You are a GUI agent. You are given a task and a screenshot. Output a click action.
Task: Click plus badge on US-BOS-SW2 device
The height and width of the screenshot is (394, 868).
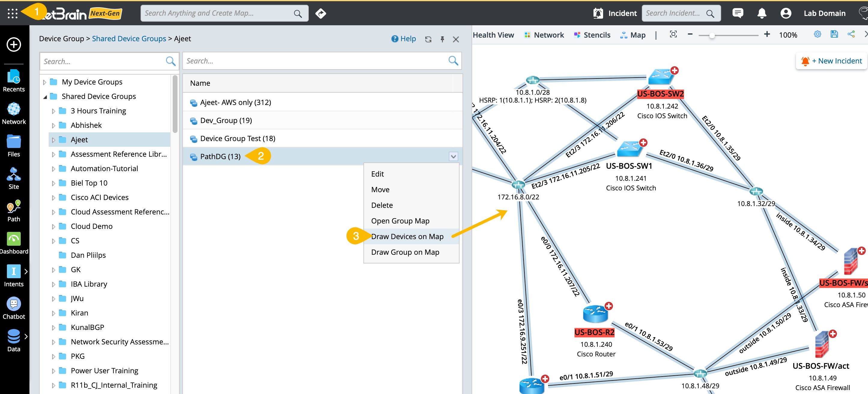[674, 70]
